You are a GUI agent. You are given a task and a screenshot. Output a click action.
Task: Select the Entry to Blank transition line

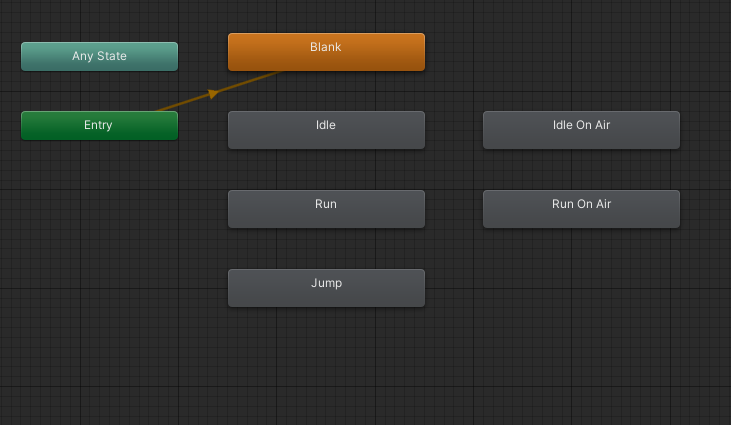tap(245, 83)
